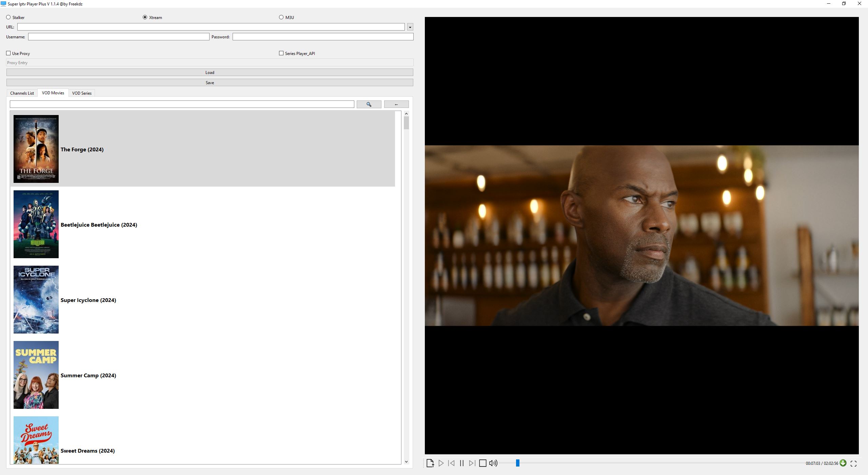Drag the video progress bar slider
The width and height of the screenshot is (868, 475).
tap(517, 463)
